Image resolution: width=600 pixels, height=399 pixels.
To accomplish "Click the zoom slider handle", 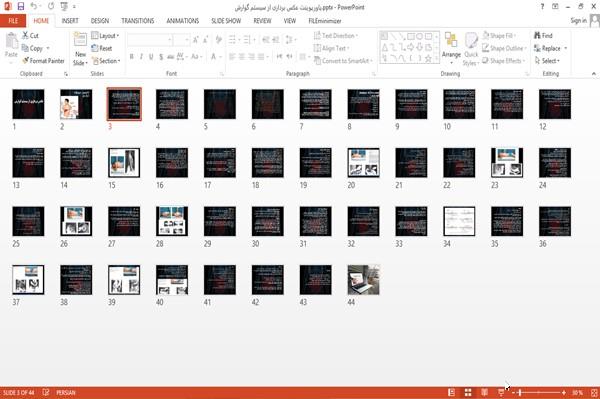I will point(520,392).
